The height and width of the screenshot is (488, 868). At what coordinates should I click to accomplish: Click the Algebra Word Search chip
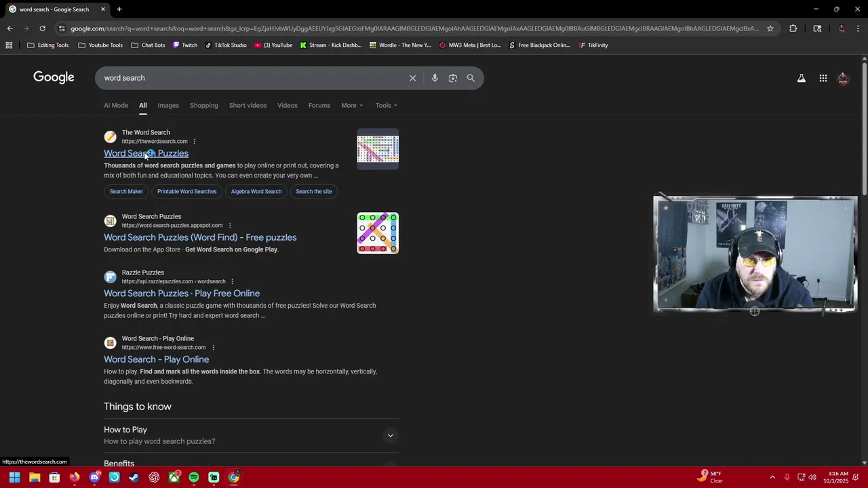click(256, 192)
